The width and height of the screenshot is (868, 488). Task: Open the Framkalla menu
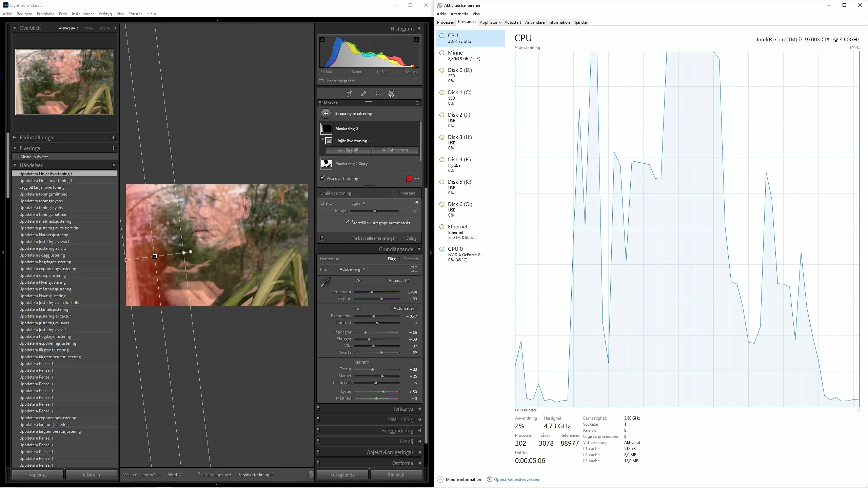coord(45,14)
